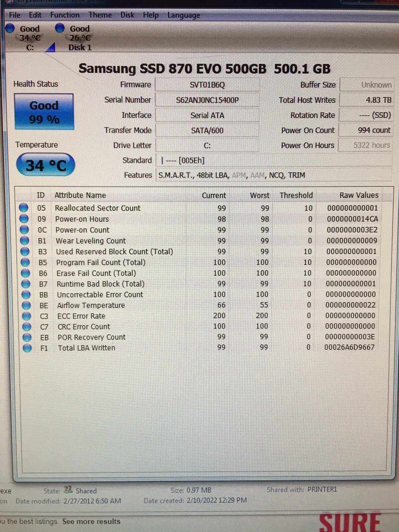Click the Raw Values column header

[359, 195]
